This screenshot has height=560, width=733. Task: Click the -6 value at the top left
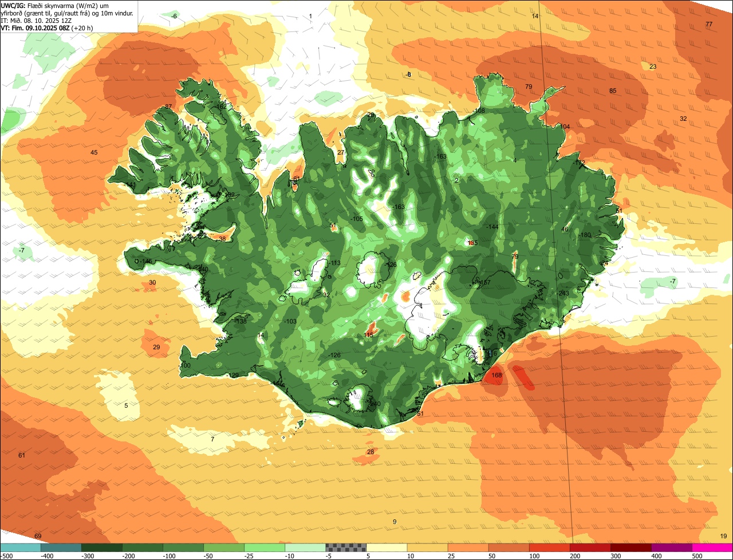[174, 17]
